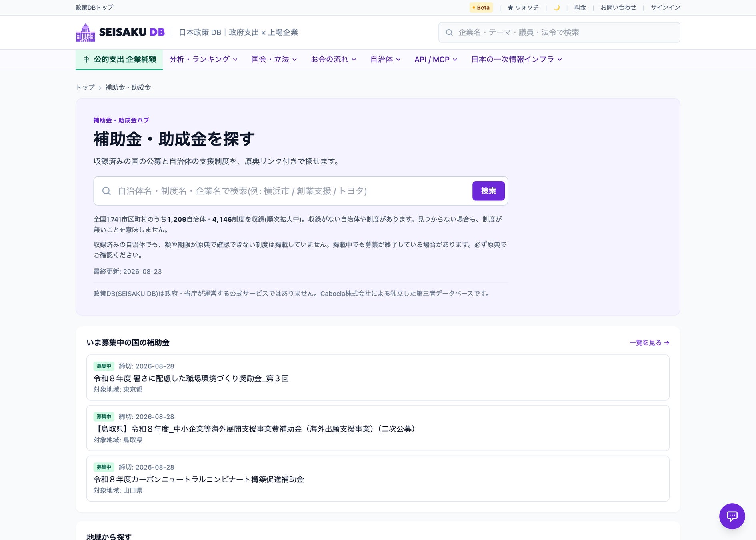This screenshot has height=540, width=756.
Task: Click 対象地域: 鳥取県 text
Action: pyautogui.click(x=118, y=440)
